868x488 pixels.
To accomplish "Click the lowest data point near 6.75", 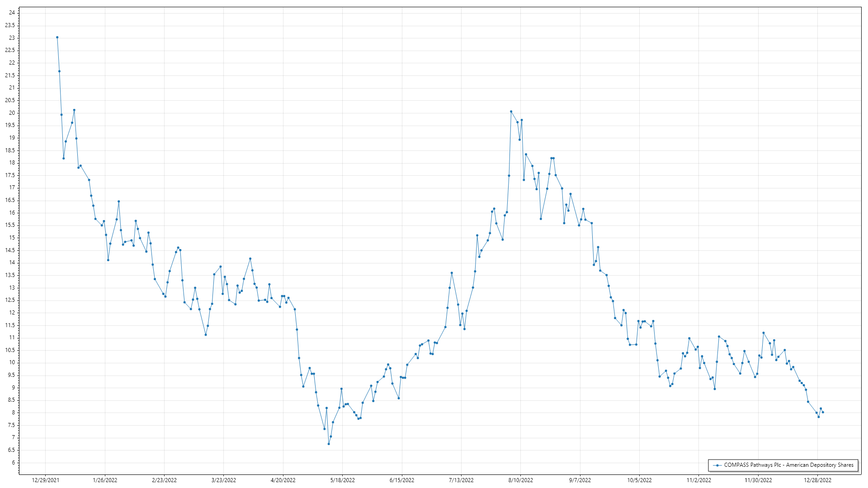I will click(x=329, y=444).
